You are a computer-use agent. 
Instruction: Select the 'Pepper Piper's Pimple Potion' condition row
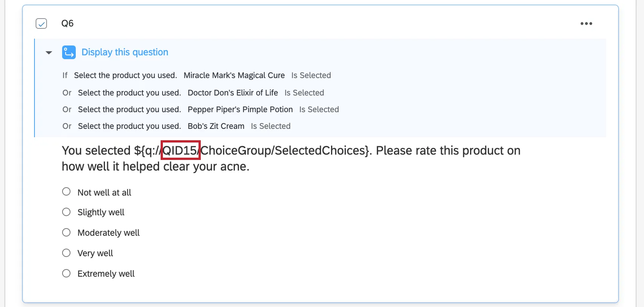coord(240,109)
